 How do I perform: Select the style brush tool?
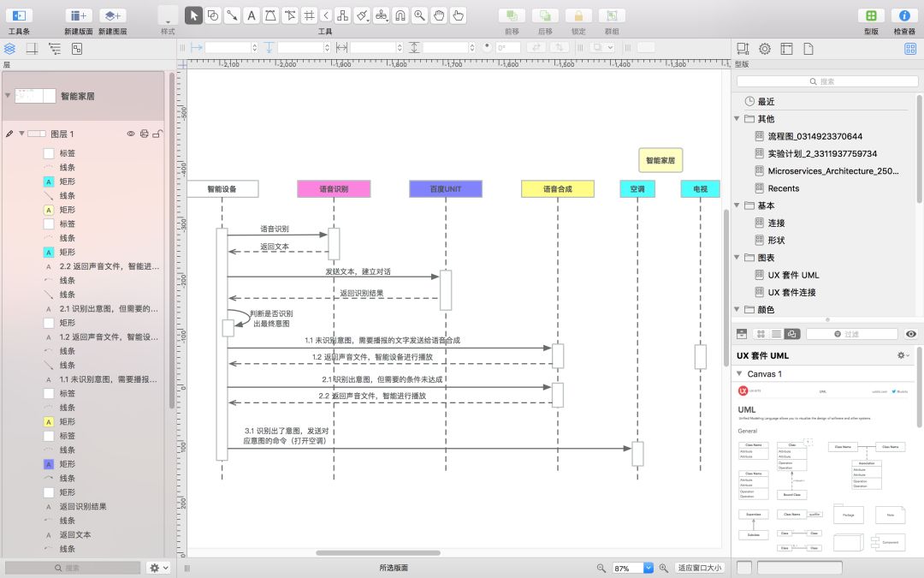[x=363, y=16]
